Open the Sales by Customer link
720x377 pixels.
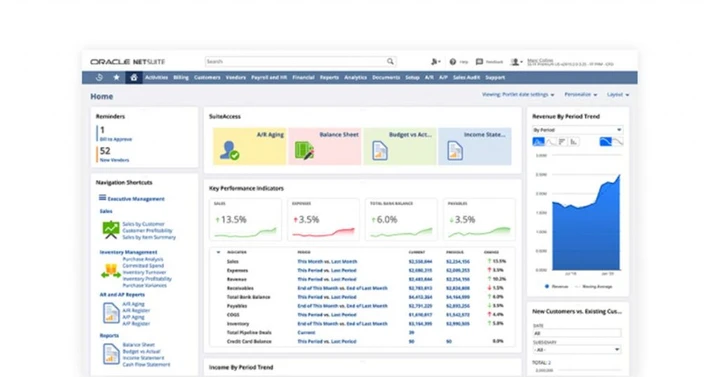(x=143, y=224)
